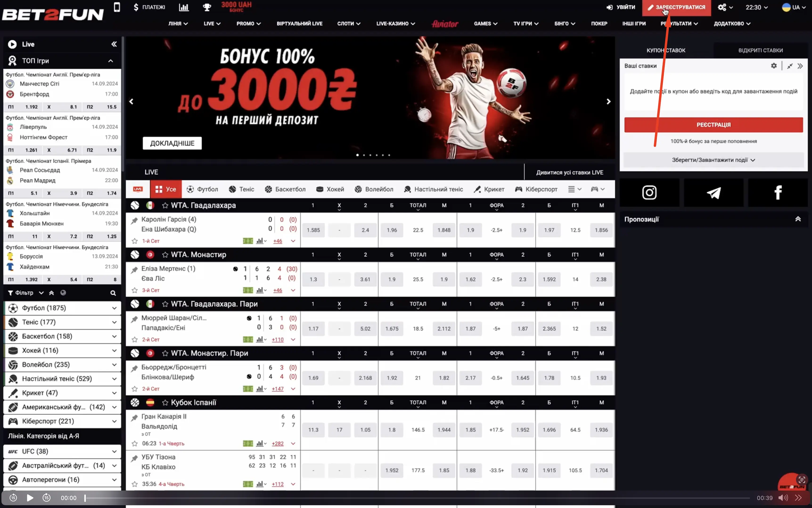Open the Instagram social link
Screen dimensions: 812x508
tap(649, 192)
